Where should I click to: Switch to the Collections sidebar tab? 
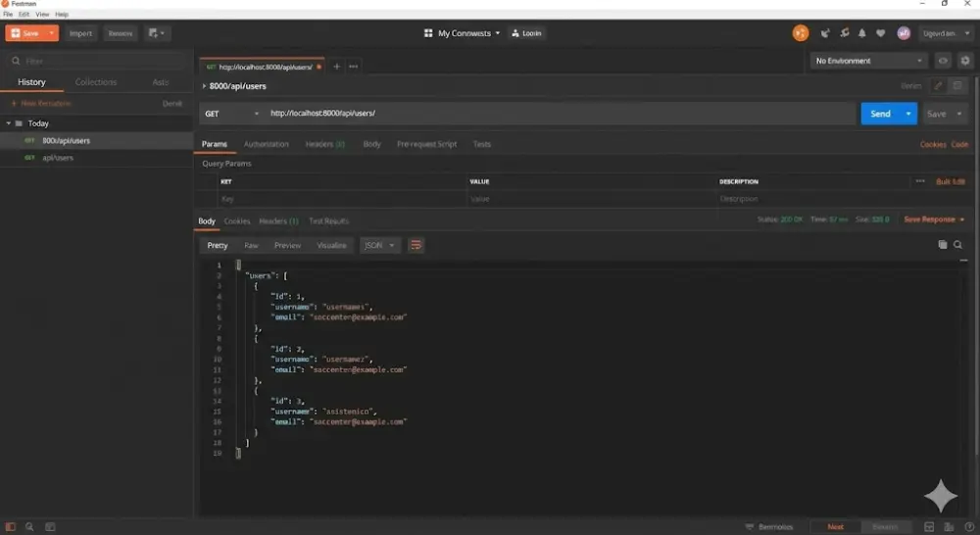(x=96, y=82)
